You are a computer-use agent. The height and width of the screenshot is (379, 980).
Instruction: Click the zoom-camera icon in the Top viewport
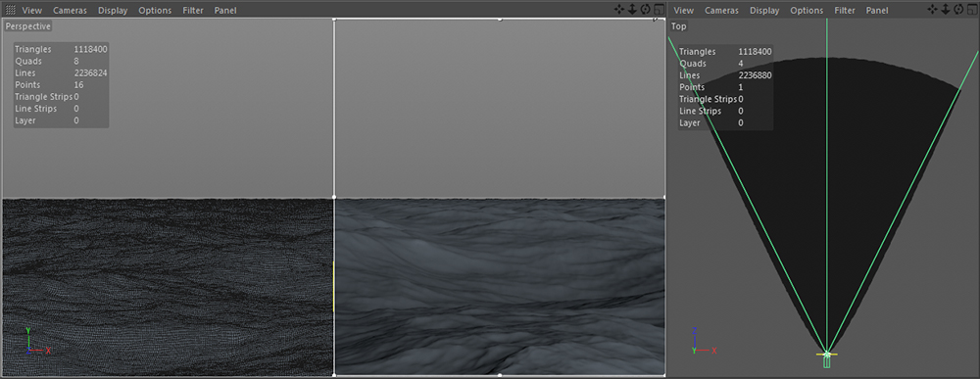946,10
